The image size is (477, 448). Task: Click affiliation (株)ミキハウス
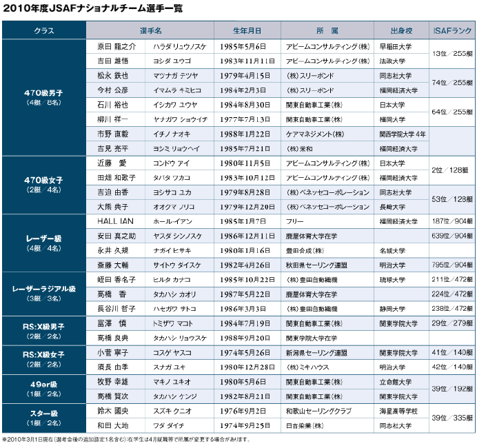tap(307, 367)
